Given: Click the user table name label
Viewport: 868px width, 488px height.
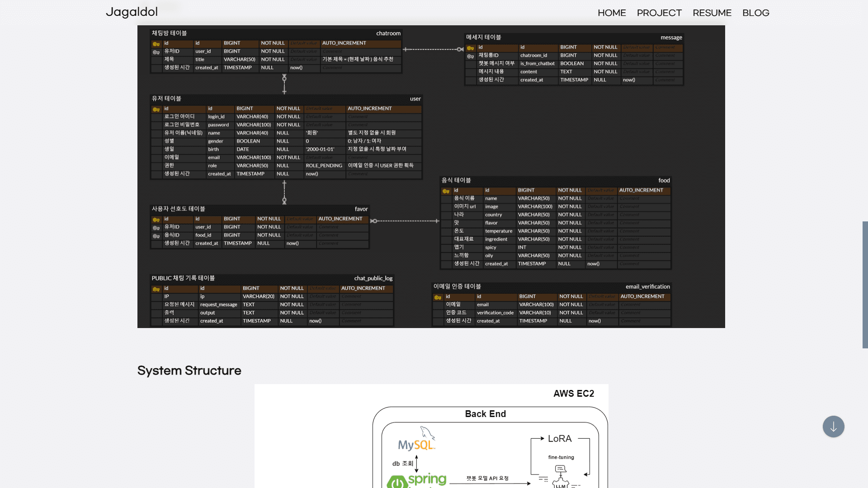Looking at the screenshot, I should click(415, 99).
